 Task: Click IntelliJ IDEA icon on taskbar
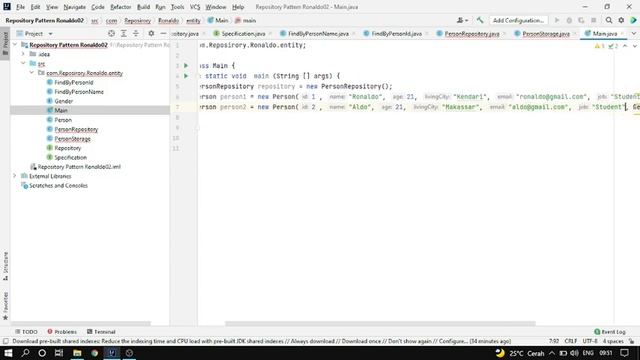(112, 353)
